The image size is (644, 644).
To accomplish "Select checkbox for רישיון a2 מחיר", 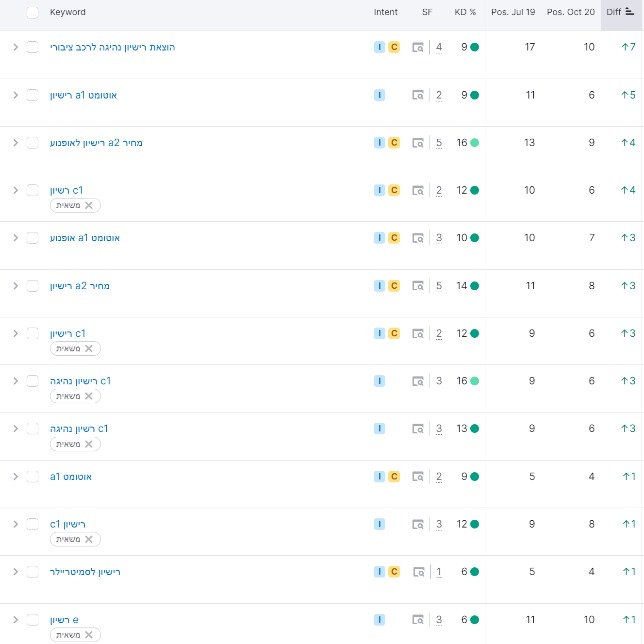I will [33, 286].
